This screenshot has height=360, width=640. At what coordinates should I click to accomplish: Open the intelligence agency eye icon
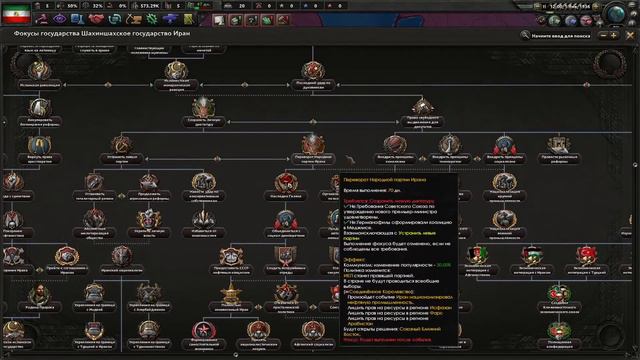coord(60,19)
